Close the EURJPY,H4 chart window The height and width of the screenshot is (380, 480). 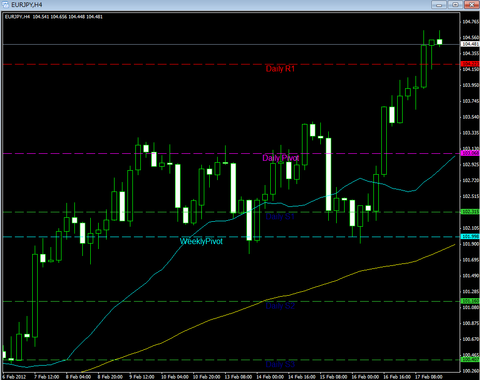pos(471,5)
